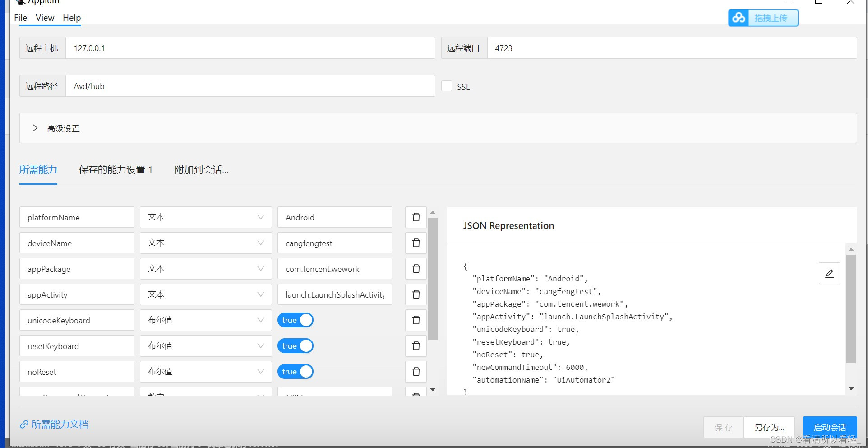Click JSON panel scroll-down arrow
The height and width of the screenshot is (448, 868).
(851, 389)
